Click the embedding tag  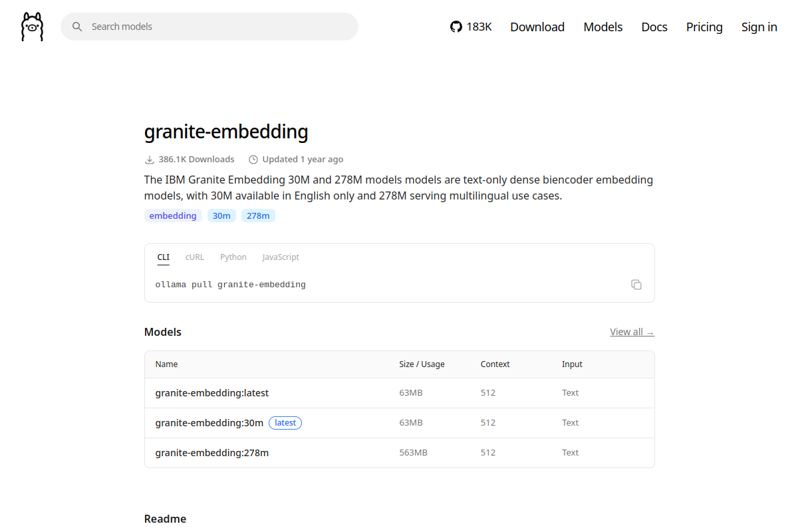[x=173, y=215]
